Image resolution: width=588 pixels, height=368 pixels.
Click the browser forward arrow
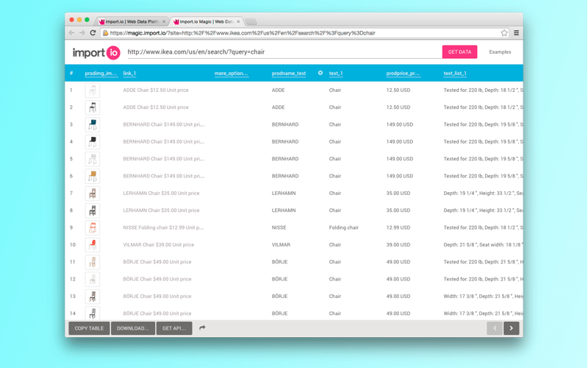coord(82,33)
